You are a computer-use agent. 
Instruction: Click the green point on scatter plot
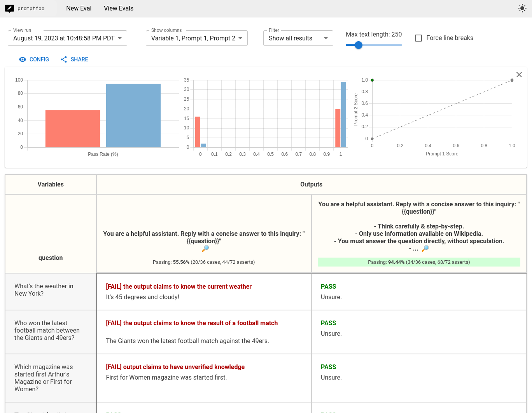[372, 80]
